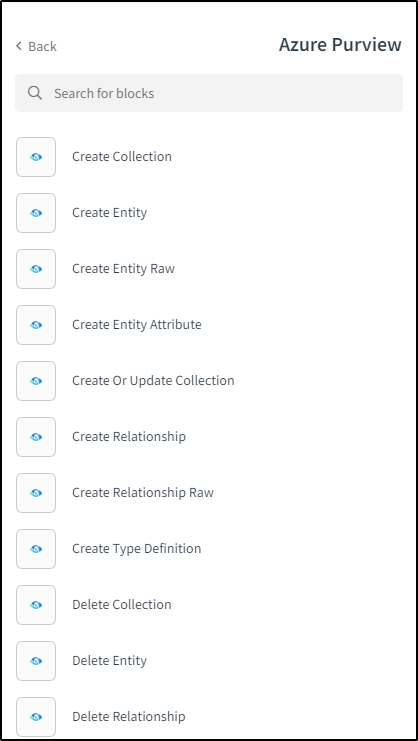
Task: Select the Create Relationship Raw icon
Action: (36, 493)
